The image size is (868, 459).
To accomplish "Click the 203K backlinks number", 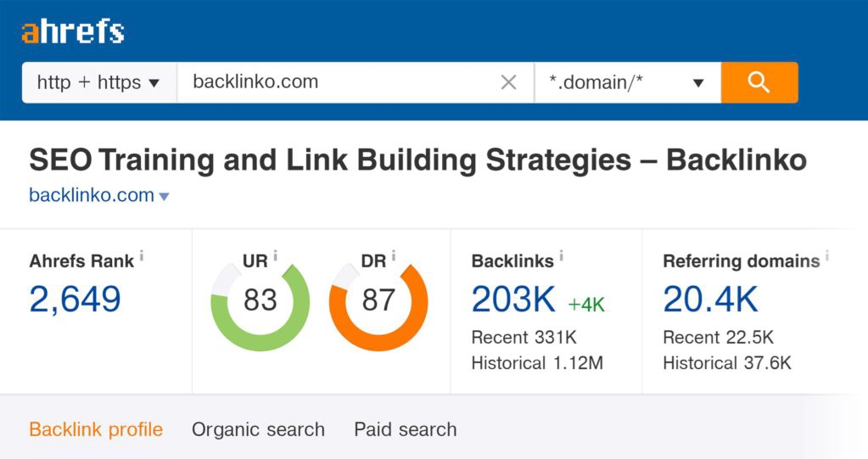I will coord(513,299).
